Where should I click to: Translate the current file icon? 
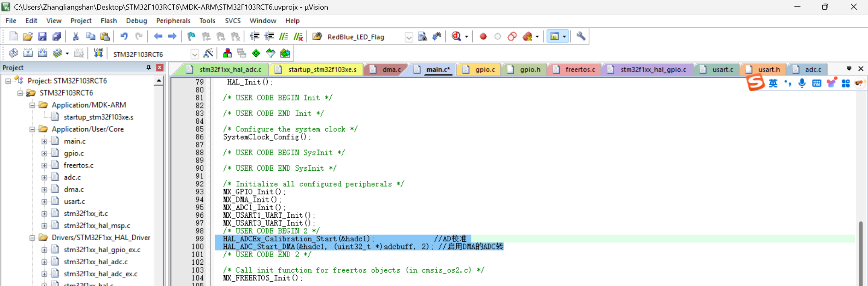(x=13, y=53)
